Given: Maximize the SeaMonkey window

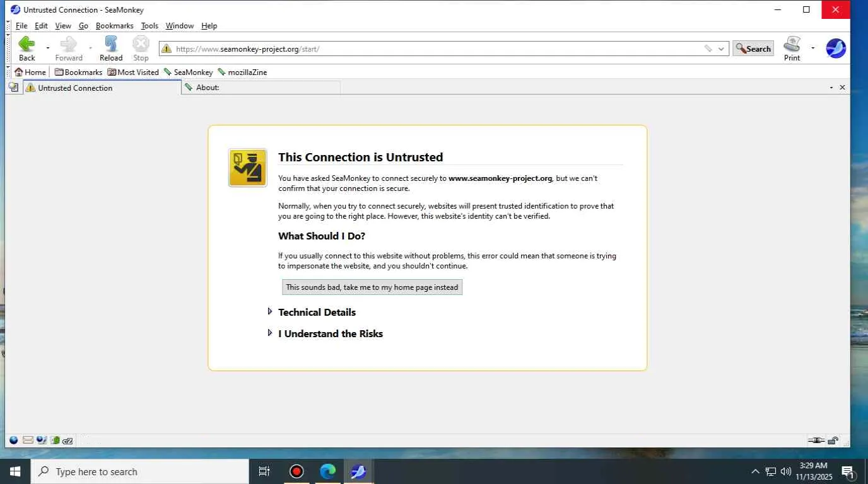Looking at the screenshot, I should click(806, 9).
